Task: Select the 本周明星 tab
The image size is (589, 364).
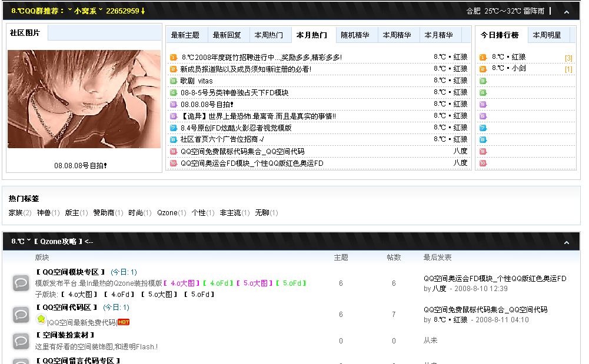Action: click(x=547, y=35)
